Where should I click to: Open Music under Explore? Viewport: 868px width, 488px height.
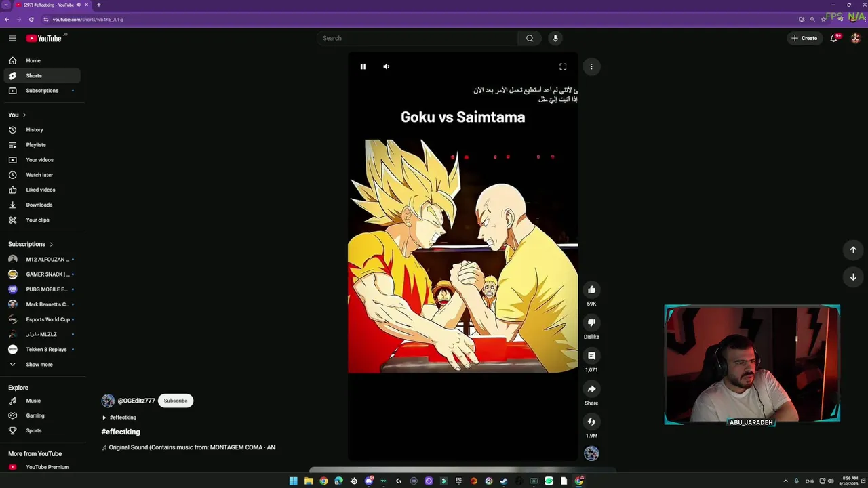point(42,401)
